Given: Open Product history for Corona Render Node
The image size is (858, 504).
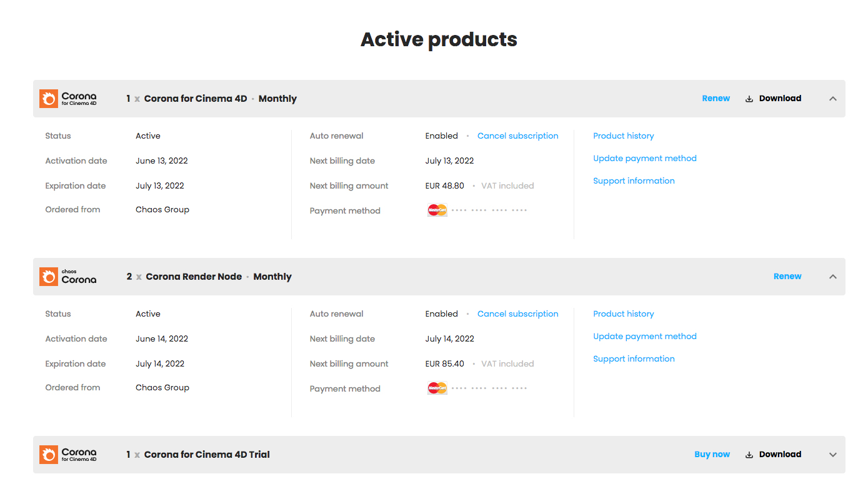Looking at the screenshot, I should tap(624, 314).
